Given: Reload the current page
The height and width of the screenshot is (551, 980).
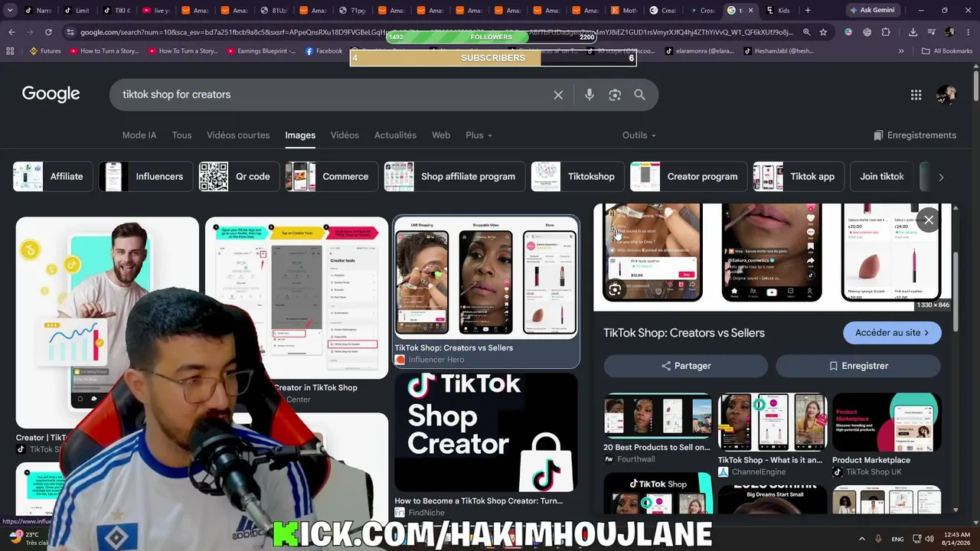Looking at the screenshot, I should tap(48, 32).
